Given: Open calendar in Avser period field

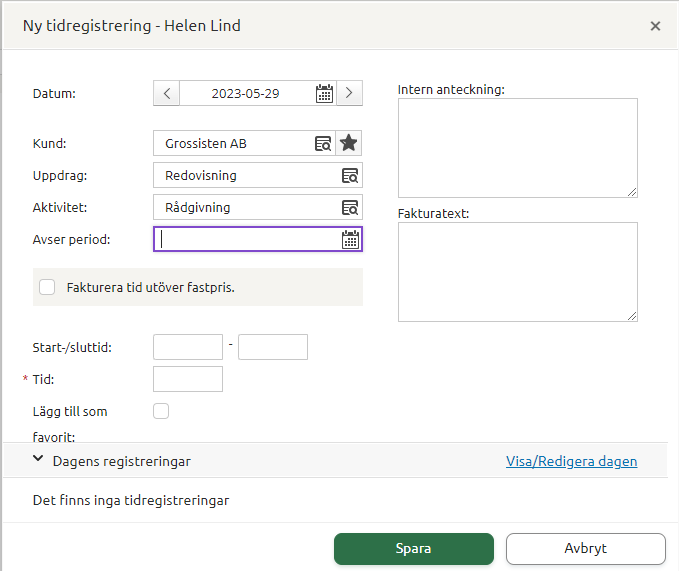Looking at the screenshot, I should tap(350, 239).
